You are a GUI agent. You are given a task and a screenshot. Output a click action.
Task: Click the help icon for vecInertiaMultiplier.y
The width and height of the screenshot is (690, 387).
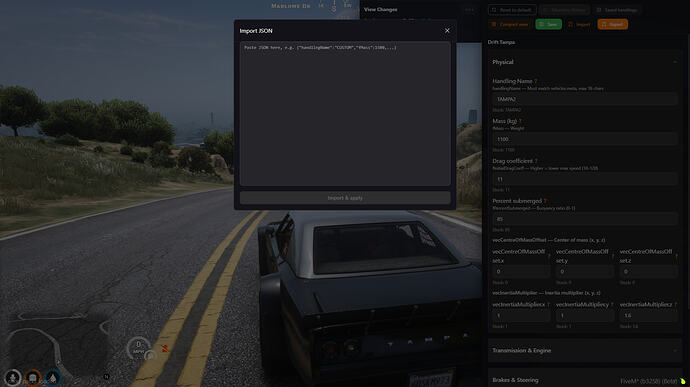pyautogui.click(x=612, y=305)
